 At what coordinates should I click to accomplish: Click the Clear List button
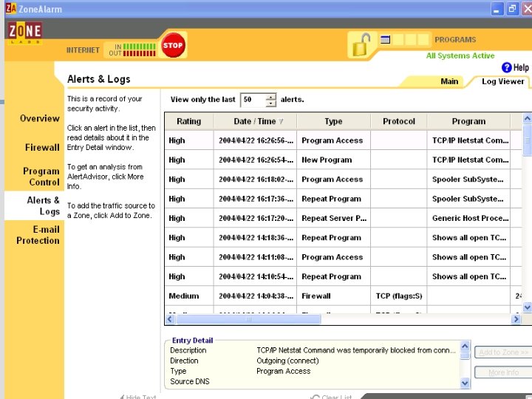click(x=332, y=397)
